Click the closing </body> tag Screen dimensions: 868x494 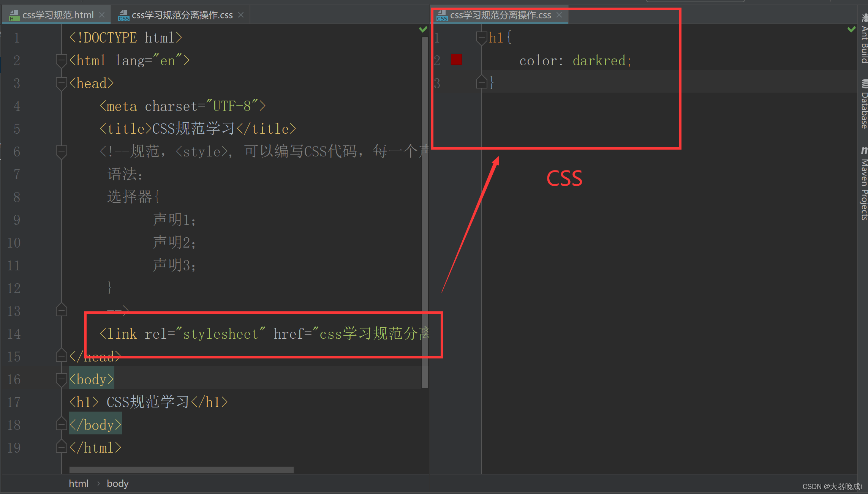(95, 425)
